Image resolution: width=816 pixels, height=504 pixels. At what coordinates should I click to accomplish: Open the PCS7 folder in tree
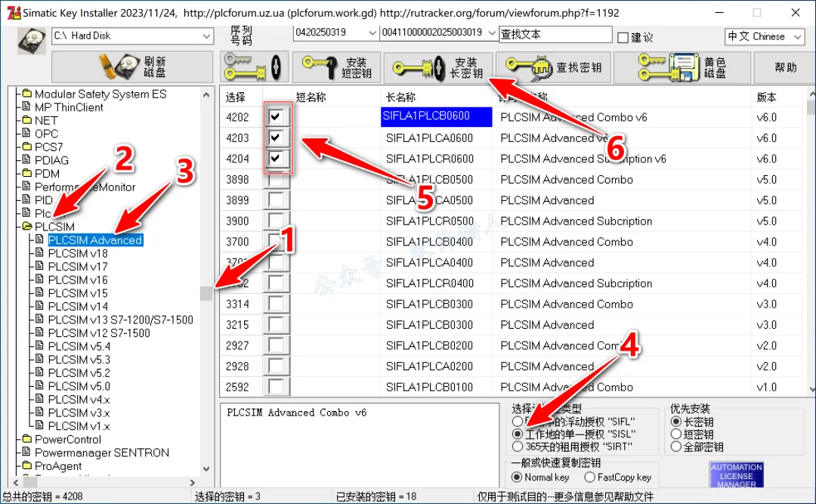pyautogui.click(x=48, y=147)
